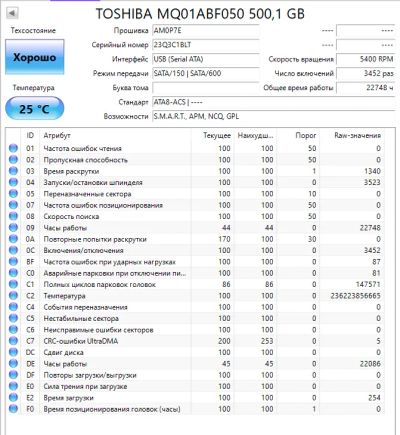Click status orb for attribute F0
This screenshot has height=435, width=400.
(13, 409)
